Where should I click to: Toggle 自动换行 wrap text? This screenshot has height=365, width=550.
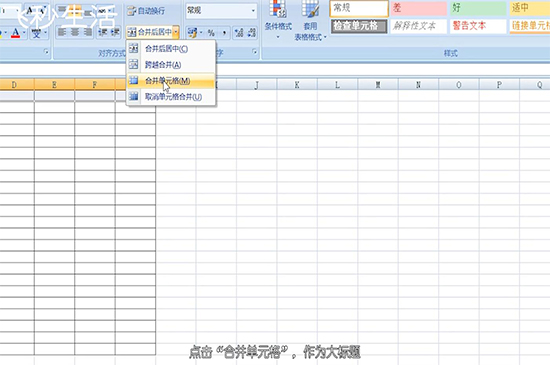(x=146, y=11)
